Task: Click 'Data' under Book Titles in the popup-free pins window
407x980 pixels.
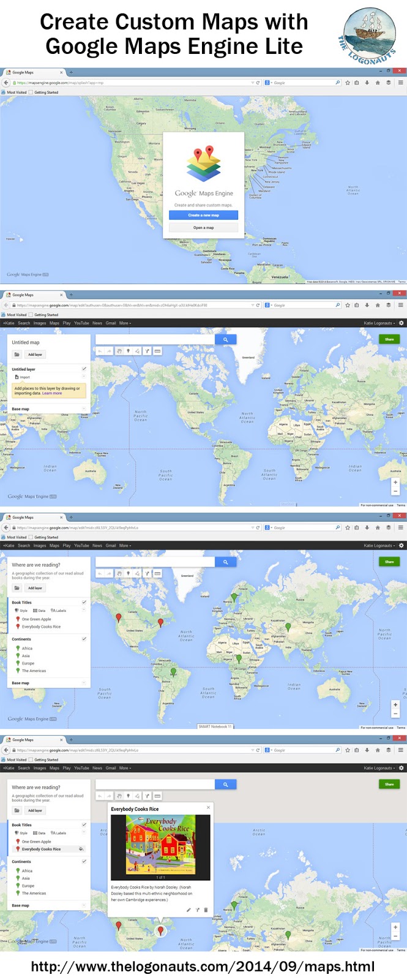Action: (x=39, y=611)
